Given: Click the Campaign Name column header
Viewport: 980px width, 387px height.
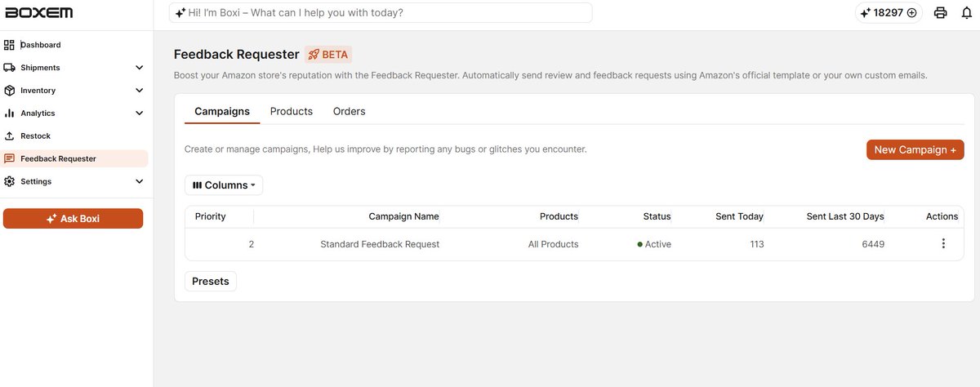Looking at the screenshot, I should pyautogui.click(x=403, y=216).
